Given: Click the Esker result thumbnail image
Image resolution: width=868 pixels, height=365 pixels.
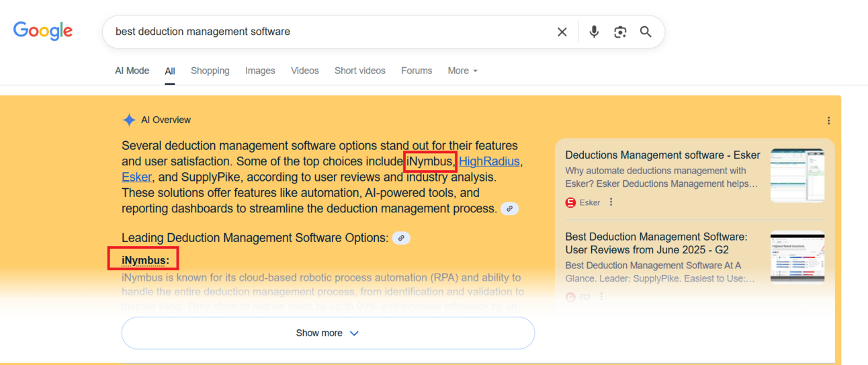Looking at the screenshot, I should [x=797, y=175].
